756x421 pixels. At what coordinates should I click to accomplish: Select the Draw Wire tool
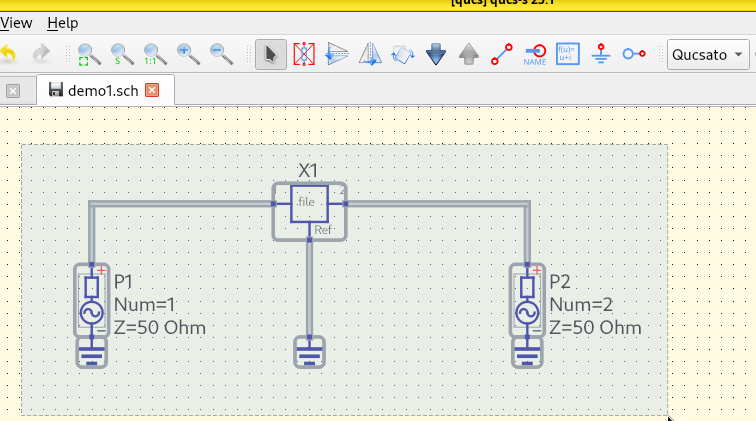502,54
